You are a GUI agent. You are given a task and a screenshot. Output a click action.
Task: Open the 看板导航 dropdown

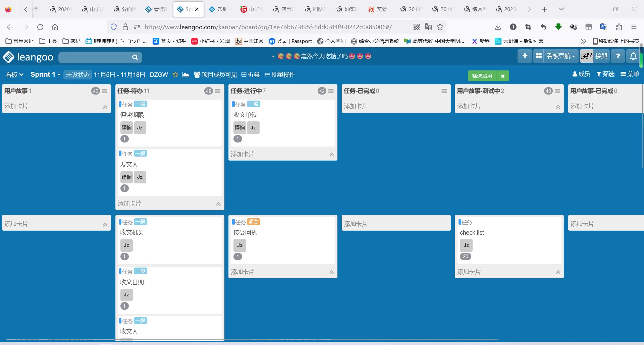561,56
